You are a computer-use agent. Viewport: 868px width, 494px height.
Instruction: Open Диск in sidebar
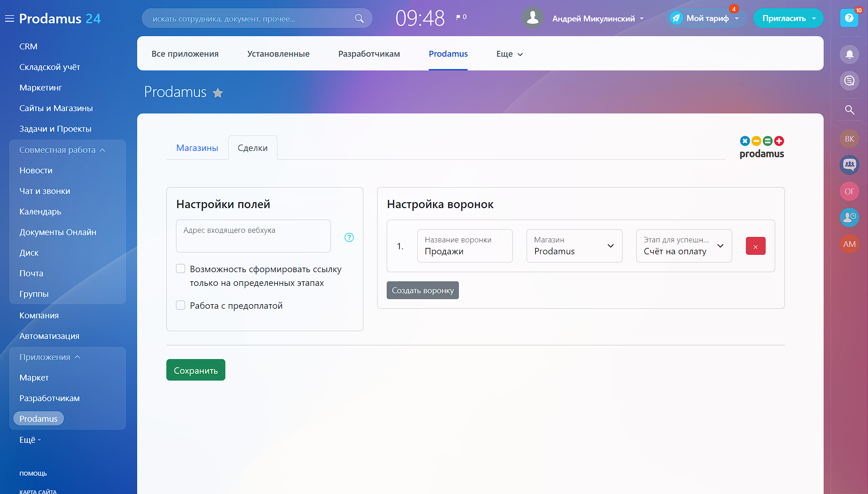click(29, 253)
